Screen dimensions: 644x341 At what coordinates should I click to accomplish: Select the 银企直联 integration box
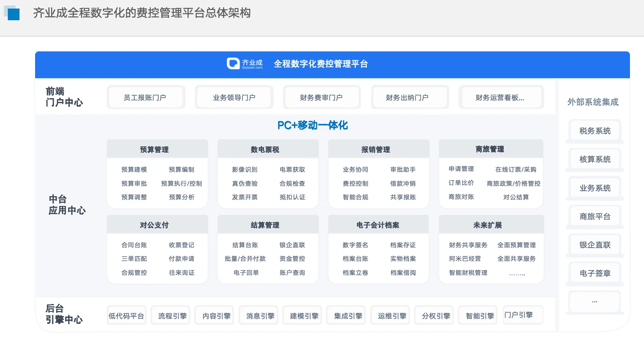(x=595, y=245)
